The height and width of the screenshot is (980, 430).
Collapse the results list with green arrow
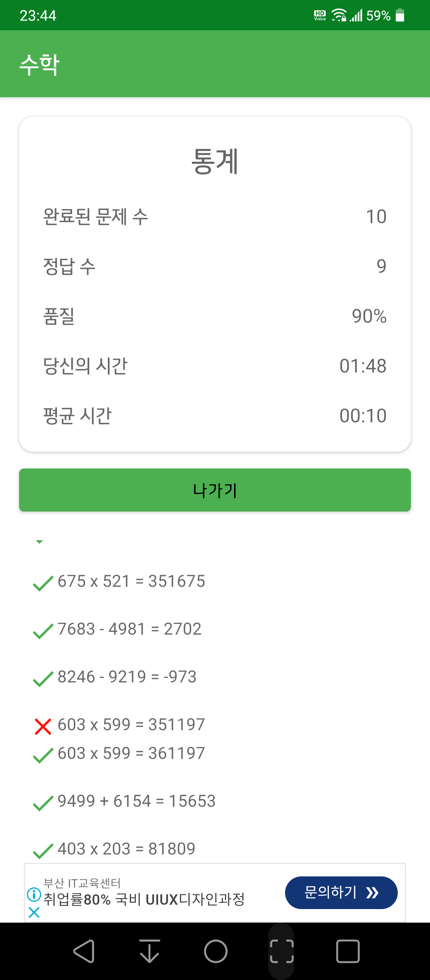(39, 542)
